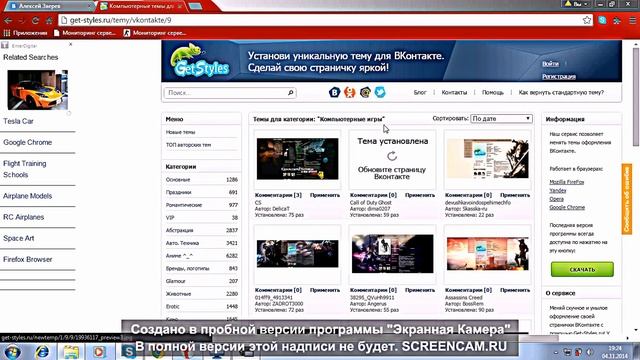
Task: Open the 'Контакты' menu link
Action: (454, 93)
